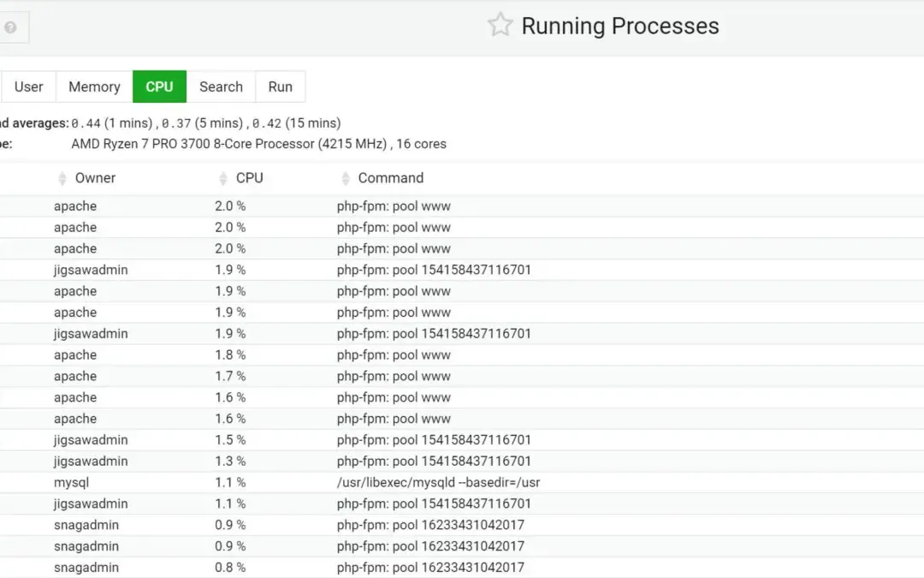
Task: Open help via the question mark icon
Action: [11, 26]
